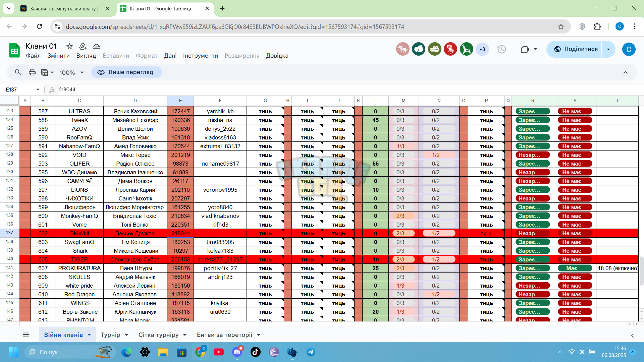Open the Війни кланів sheet tab menu arrow
The height and width of the screenshot is (362, 644).
click(x=89, y=335)
